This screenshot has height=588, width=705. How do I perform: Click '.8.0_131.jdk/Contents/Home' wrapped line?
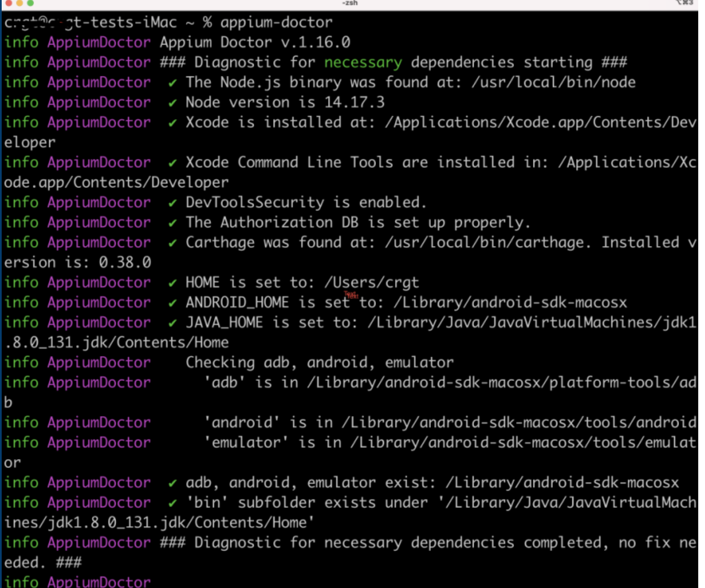pos(116,343)
